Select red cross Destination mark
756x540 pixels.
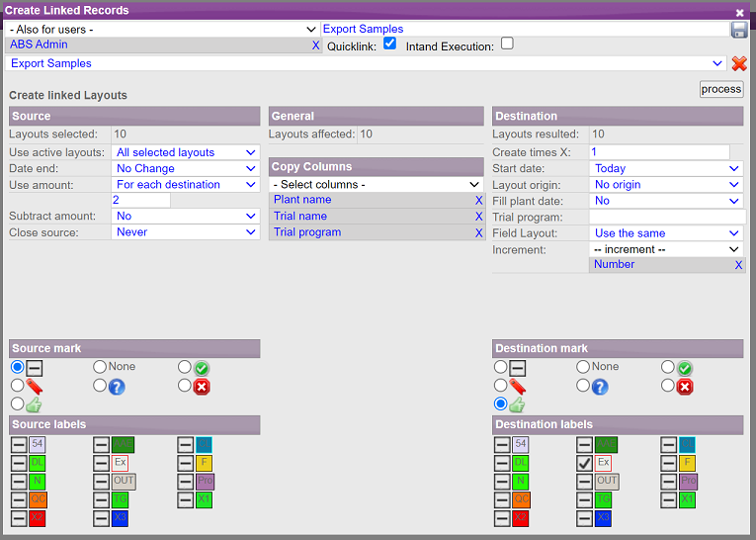coord(668,385)
